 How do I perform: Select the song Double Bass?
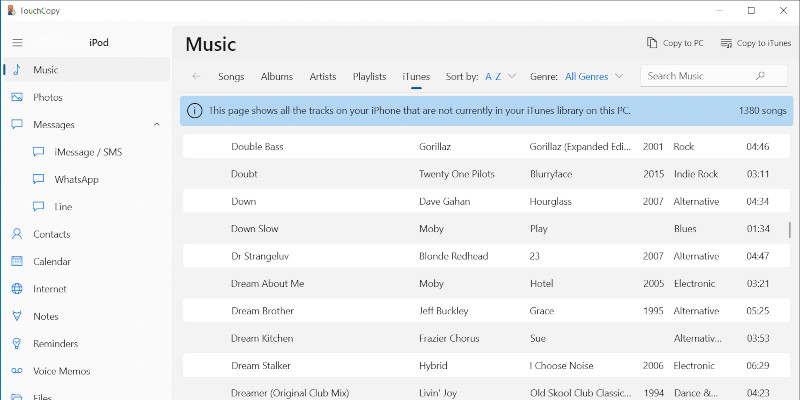pos(257,146)
